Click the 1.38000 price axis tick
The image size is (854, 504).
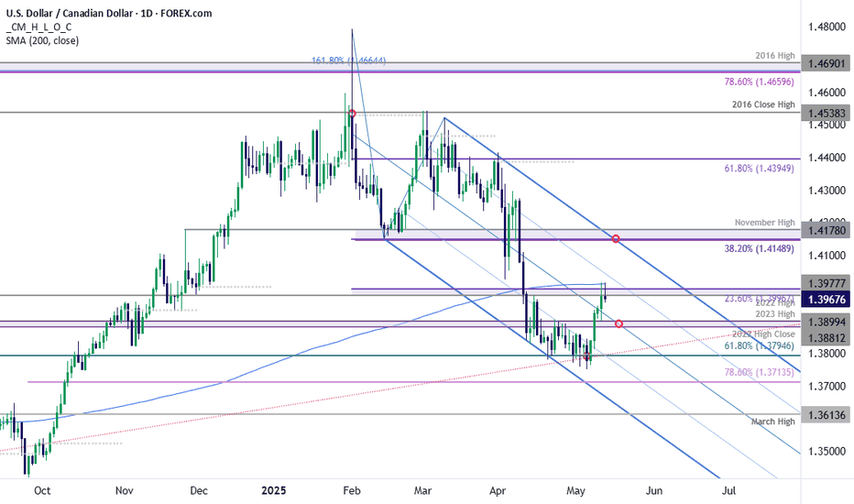pyautogui.click(x=827, y=354)
